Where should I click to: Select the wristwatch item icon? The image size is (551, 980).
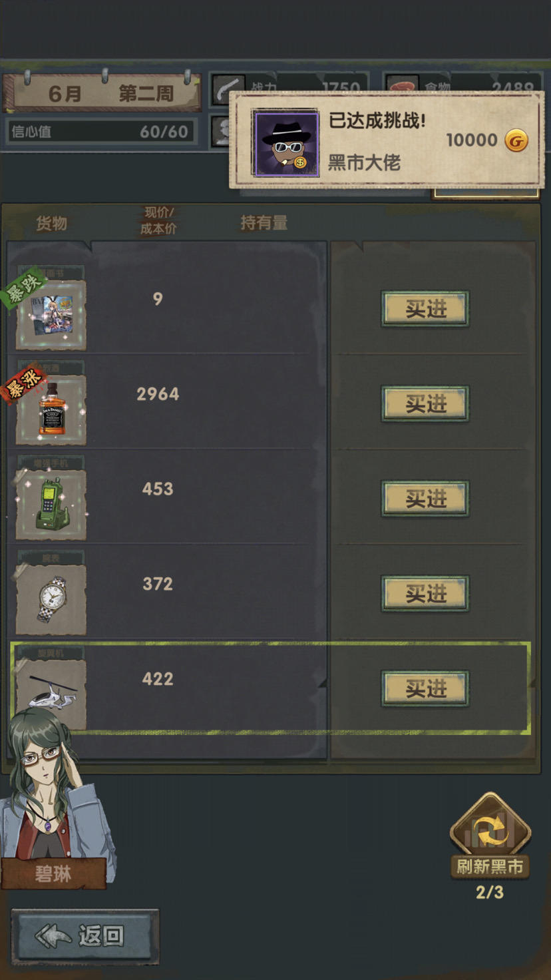(51, 600)
